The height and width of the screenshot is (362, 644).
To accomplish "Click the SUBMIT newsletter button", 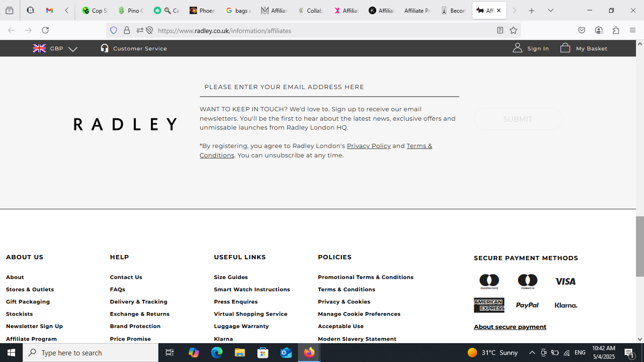I will coord(518,119).
